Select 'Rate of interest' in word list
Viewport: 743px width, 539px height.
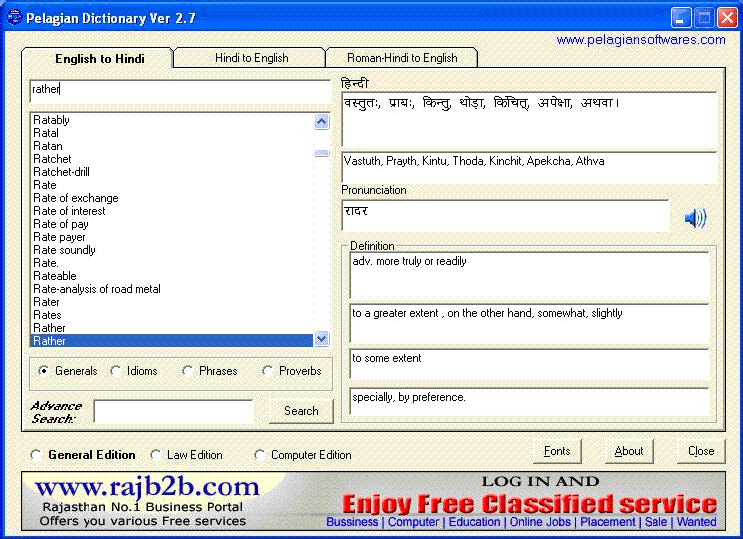click(69, 211)
